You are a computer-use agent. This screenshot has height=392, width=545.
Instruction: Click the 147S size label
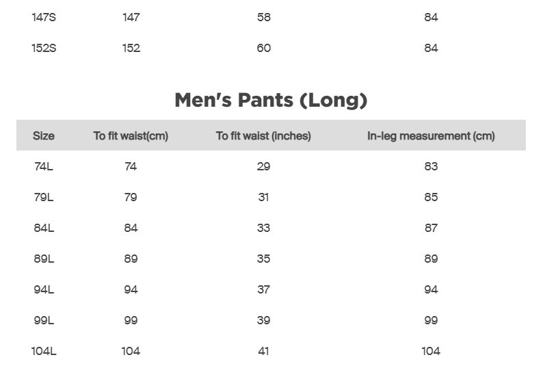click(x=44, y=17)
